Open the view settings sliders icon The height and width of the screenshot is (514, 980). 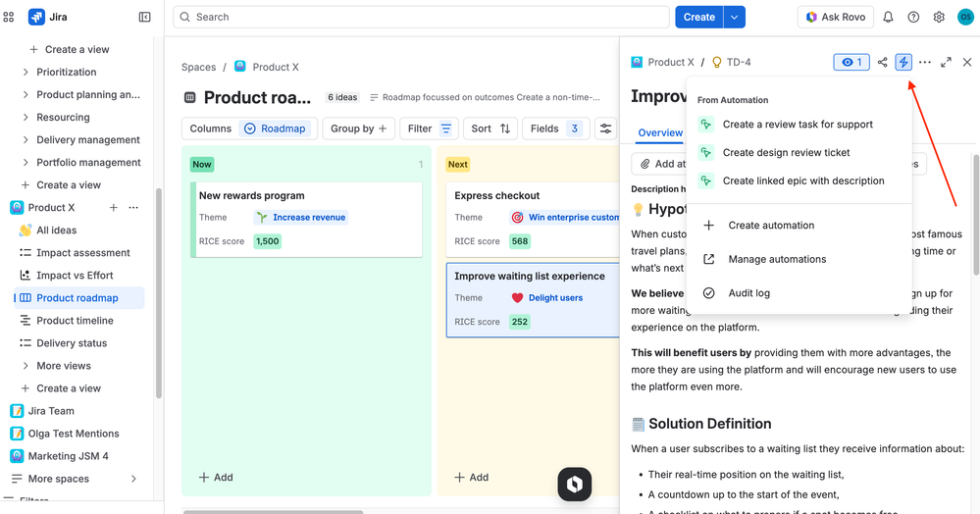coord(605,128)
